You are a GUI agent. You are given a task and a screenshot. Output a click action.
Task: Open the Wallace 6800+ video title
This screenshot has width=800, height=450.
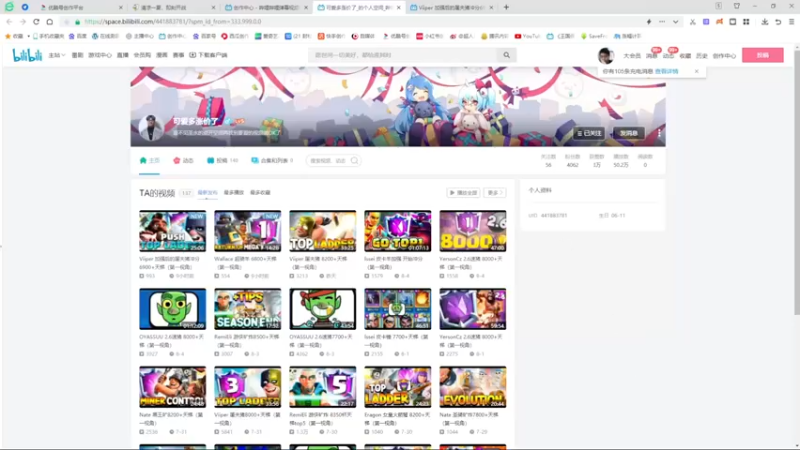(246, 263)
